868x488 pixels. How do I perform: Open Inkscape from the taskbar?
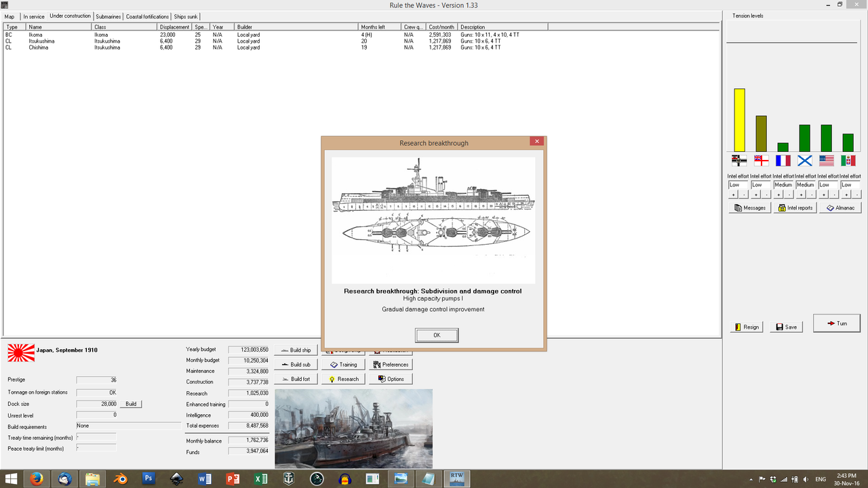176,479
